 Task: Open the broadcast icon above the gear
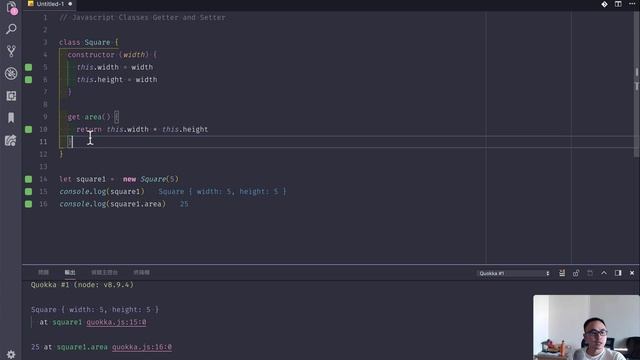point(11,140)
